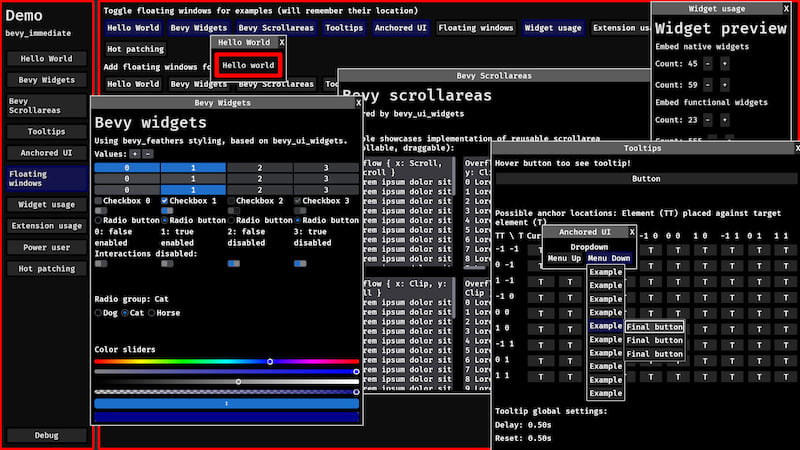Open the Menu Down dropdown
This screenshot has height=450, width=800.
pyautogui.click(x=608, y=258)
